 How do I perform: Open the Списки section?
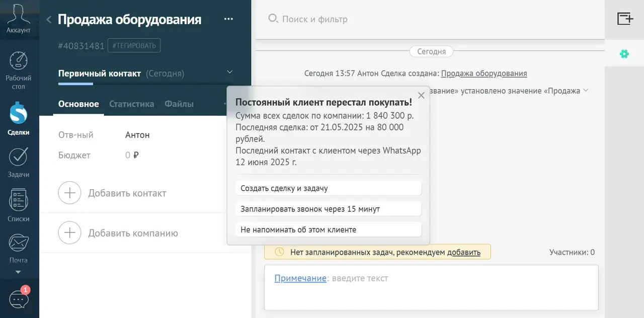19,206
